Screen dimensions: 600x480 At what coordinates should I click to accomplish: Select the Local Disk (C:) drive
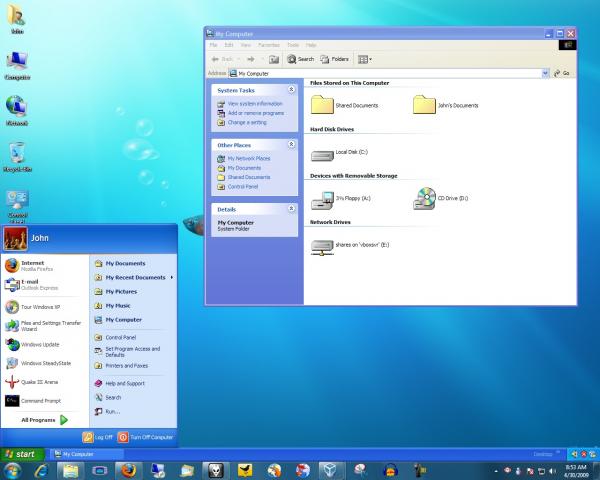pyautogui.click(x=323, y=153)
